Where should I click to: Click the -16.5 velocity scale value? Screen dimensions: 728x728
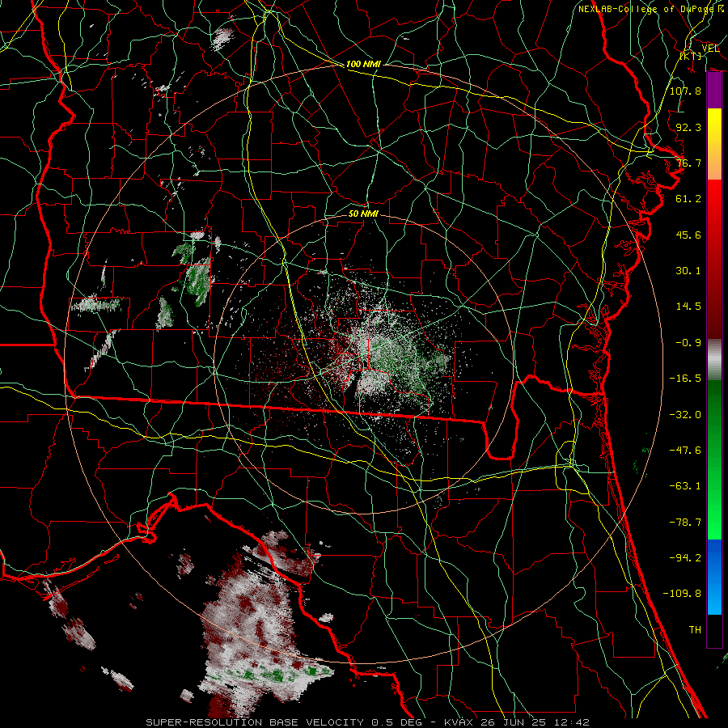click(685, 379)
